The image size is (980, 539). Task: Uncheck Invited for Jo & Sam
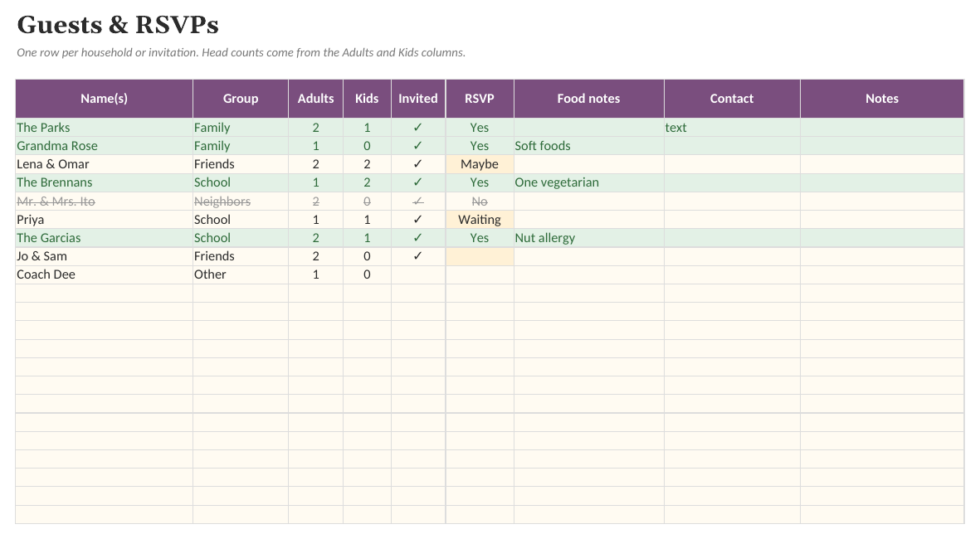tap(418, 256)
